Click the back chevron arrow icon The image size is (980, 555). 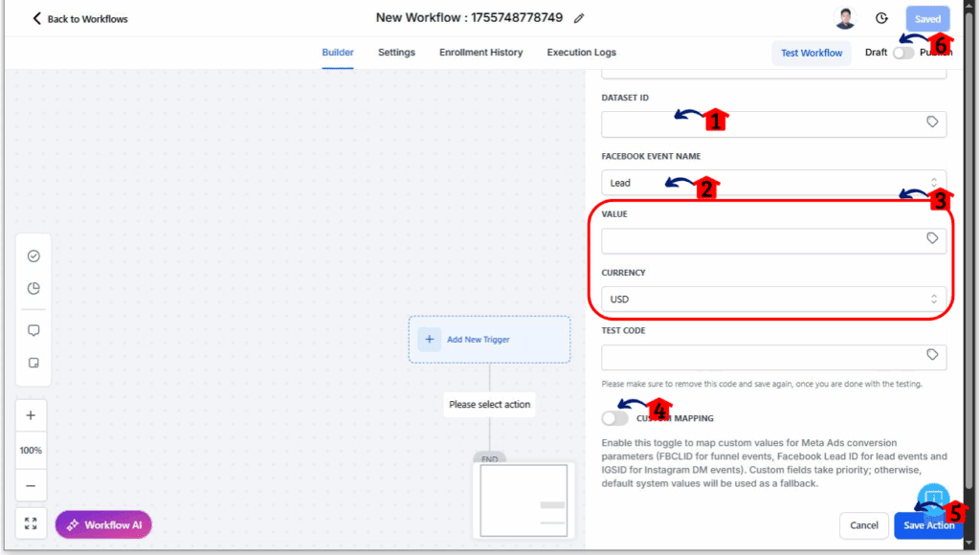(x=37, y=19)
